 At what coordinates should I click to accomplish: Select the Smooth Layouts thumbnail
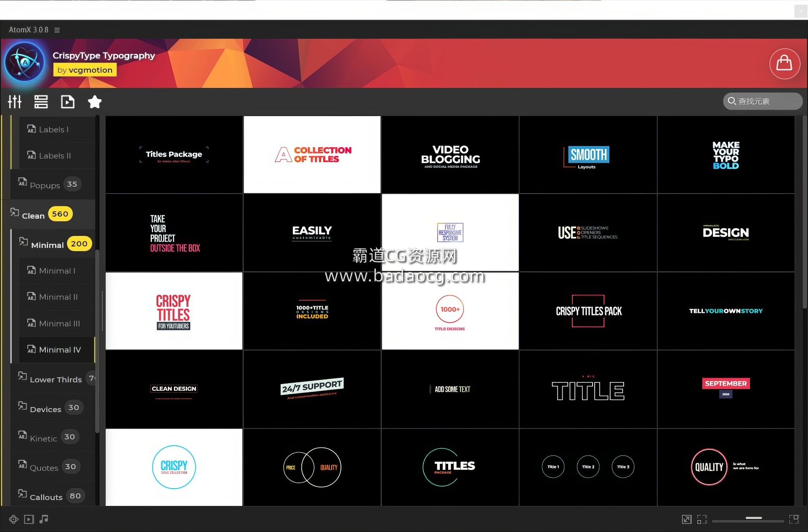point(588,155)
